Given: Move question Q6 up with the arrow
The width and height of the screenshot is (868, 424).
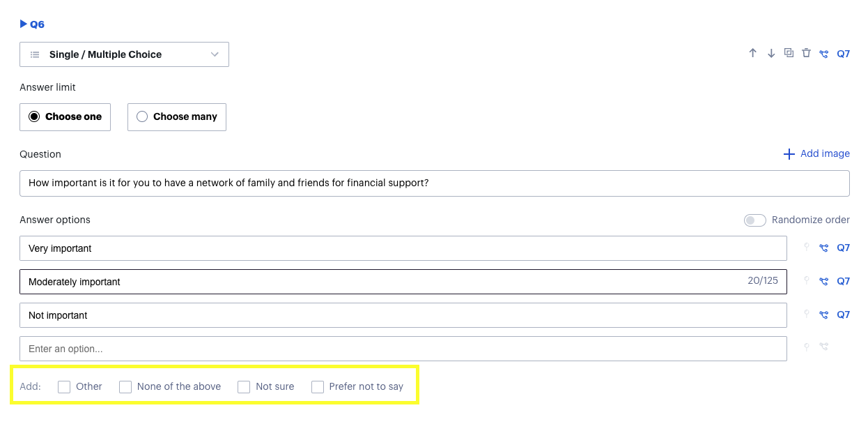Looking at the screenshot, I should click(x=752, y=53).
